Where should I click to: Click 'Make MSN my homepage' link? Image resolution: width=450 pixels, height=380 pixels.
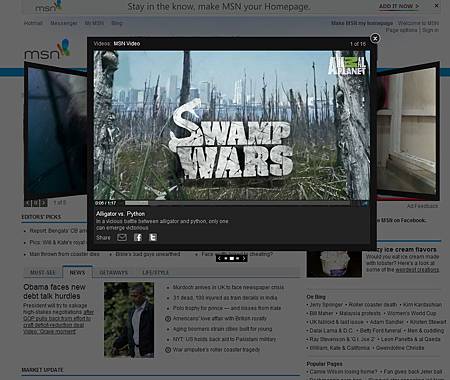pyautogui.click(x=362, y=23)
